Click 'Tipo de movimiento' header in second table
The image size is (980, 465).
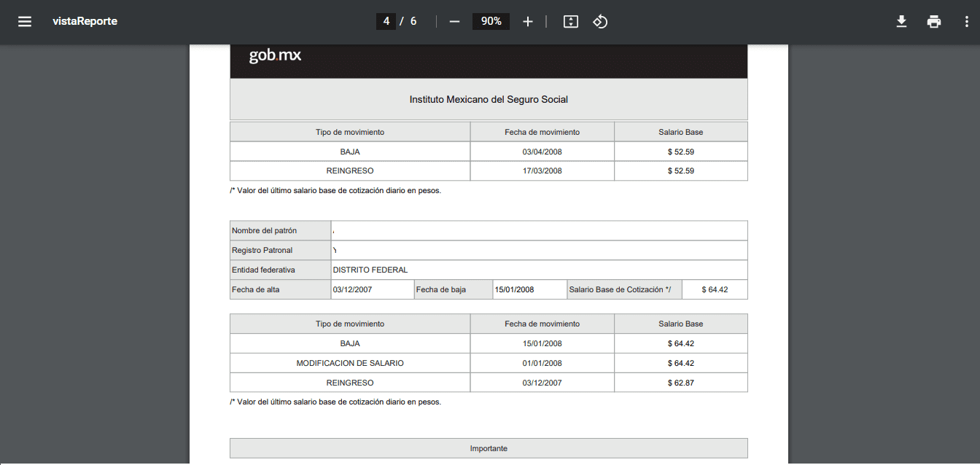point(350,324)
